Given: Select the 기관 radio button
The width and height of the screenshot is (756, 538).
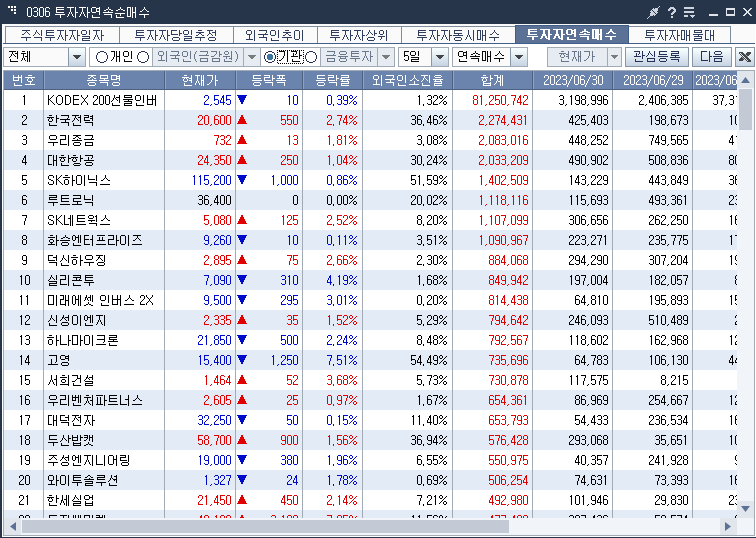Looking at the screenshot, I should 270,57.
